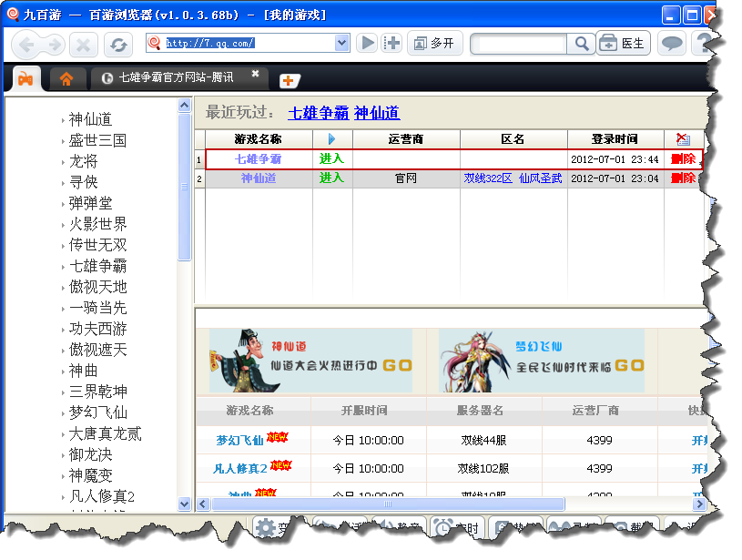
Task: Click horizontal scrollbar left arrow
Action: pos(203,504)
